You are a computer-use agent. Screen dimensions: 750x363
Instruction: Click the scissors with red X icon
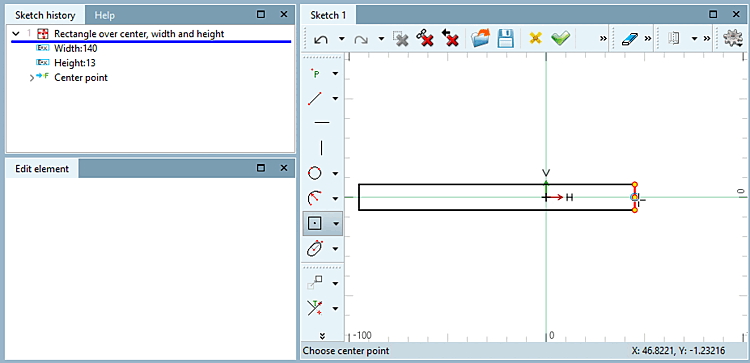425,39
